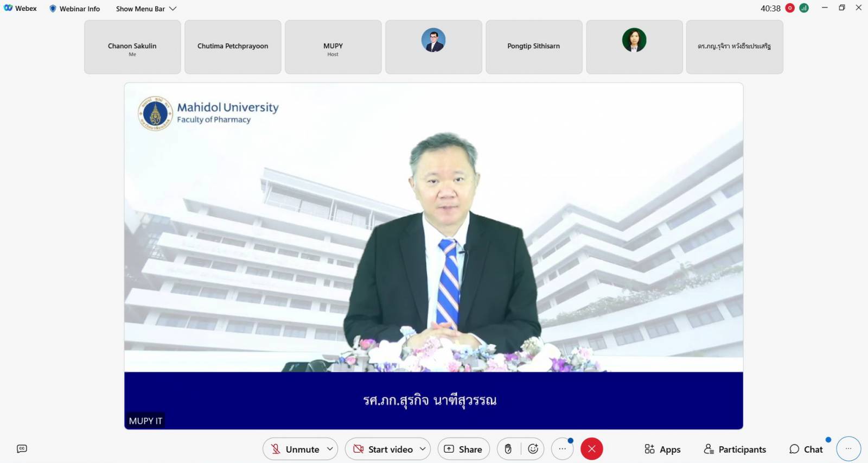Expand video options arrow beside Start video
Screen dimensions: 868x463
coord(423,449)
